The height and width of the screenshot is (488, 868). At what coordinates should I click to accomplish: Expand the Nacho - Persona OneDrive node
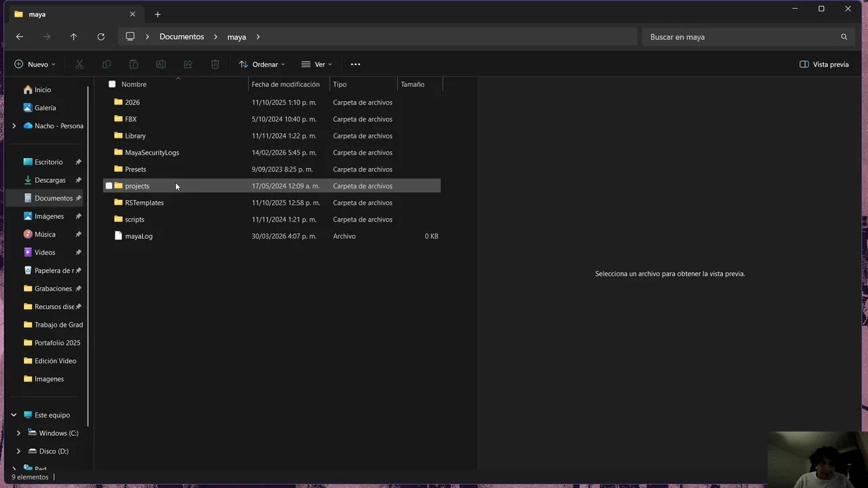14,125
